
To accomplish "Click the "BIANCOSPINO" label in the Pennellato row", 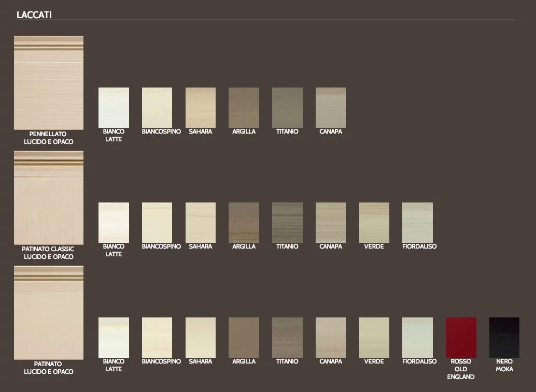I will [x=161, y=132].
